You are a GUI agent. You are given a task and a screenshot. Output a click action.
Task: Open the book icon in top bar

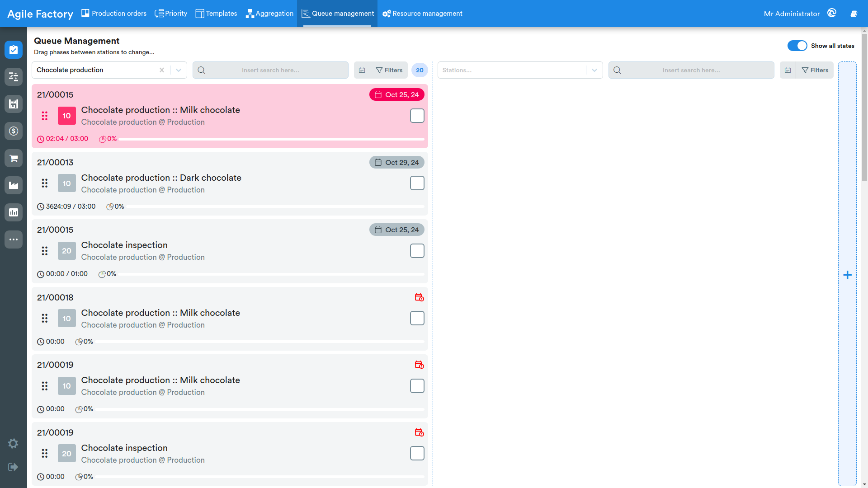tap(854, 14)
